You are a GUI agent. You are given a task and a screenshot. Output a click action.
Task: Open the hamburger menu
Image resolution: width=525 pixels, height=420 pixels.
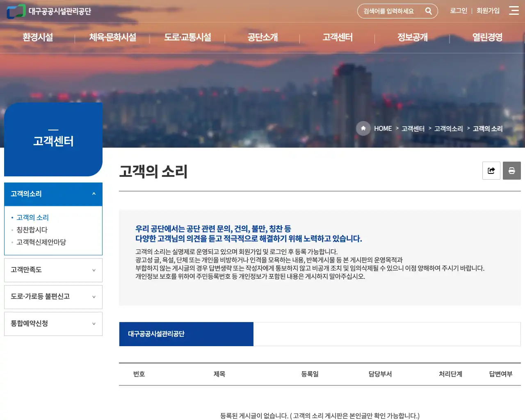tap(514, 11)
